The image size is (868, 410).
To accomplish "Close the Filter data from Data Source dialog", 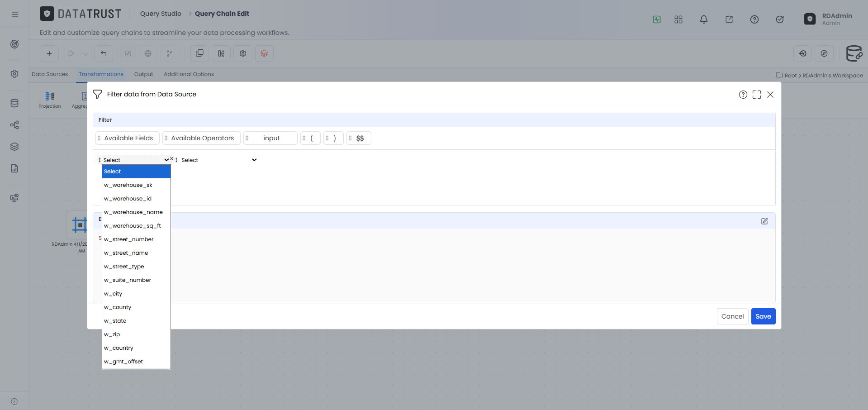I will 770,95.
